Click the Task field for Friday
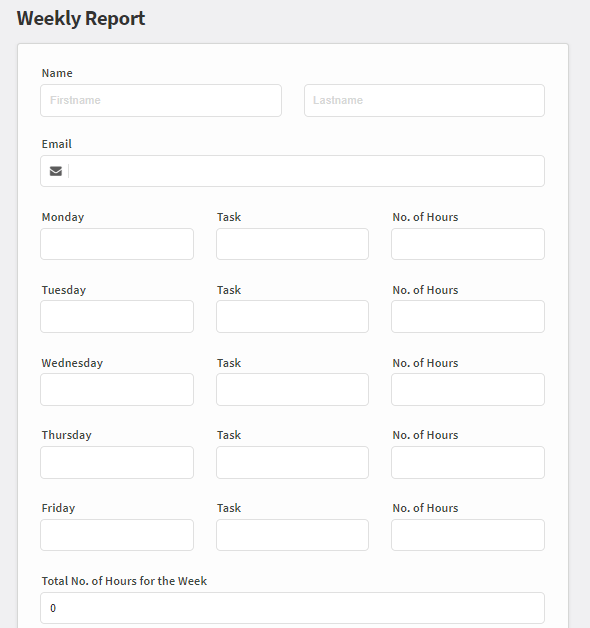Image resolution: width=590 pixels, height=628 pixels. pos(292,535)
